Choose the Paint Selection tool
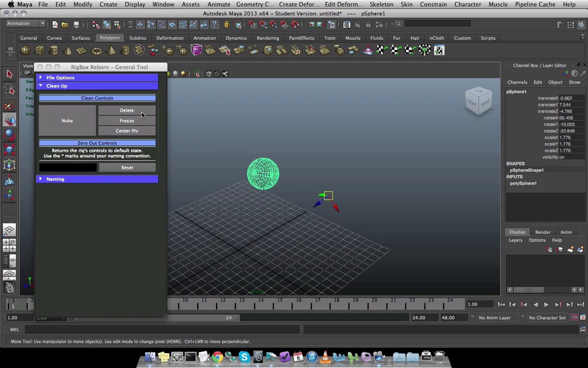Image resolution: width=588 pixels, height=368 pixels. 9,105
